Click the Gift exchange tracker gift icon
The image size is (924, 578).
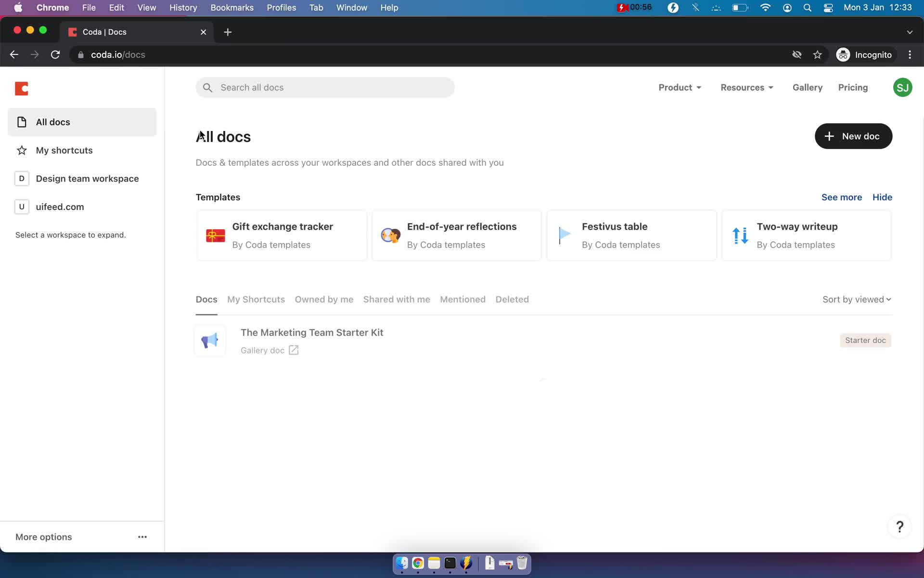tap(216, 236)
